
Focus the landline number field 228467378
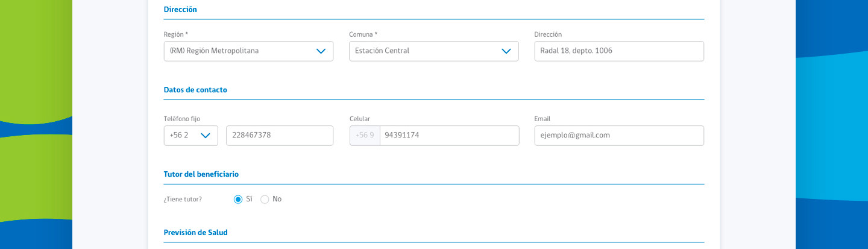coord(279,136)
